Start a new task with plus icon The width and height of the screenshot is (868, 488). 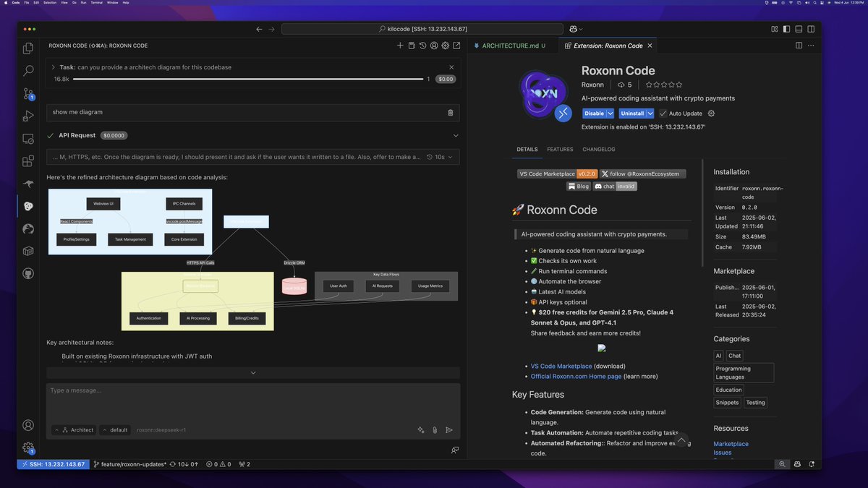tap(400, 46)
